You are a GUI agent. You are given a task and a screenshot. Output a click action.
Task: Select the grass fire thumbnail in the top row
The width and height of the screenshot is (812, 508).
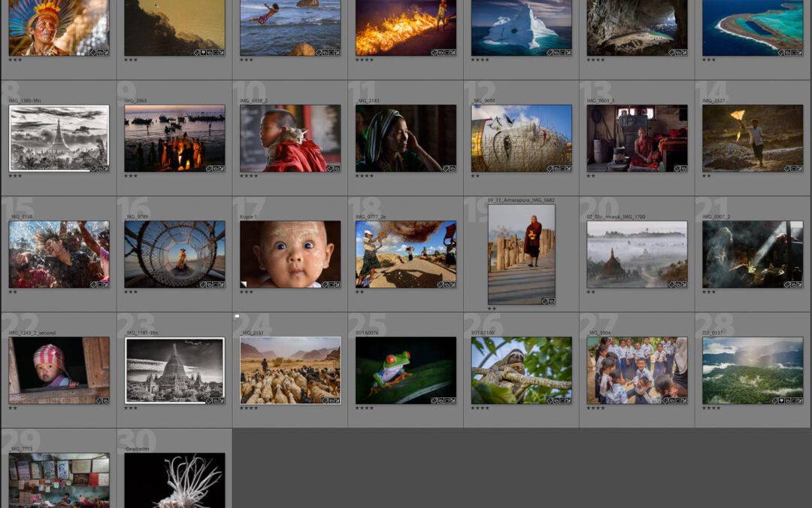[406, 28]
